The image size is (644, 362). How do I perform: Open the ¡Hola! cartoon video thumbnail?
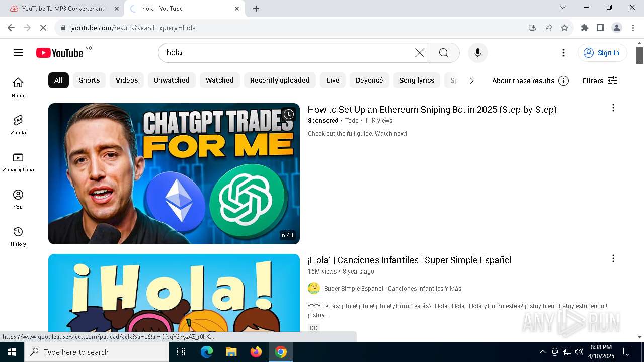[x=174, y=293]
